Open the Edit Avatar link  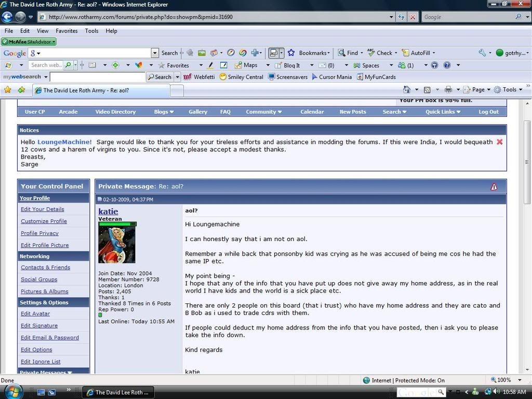[35, 314]
